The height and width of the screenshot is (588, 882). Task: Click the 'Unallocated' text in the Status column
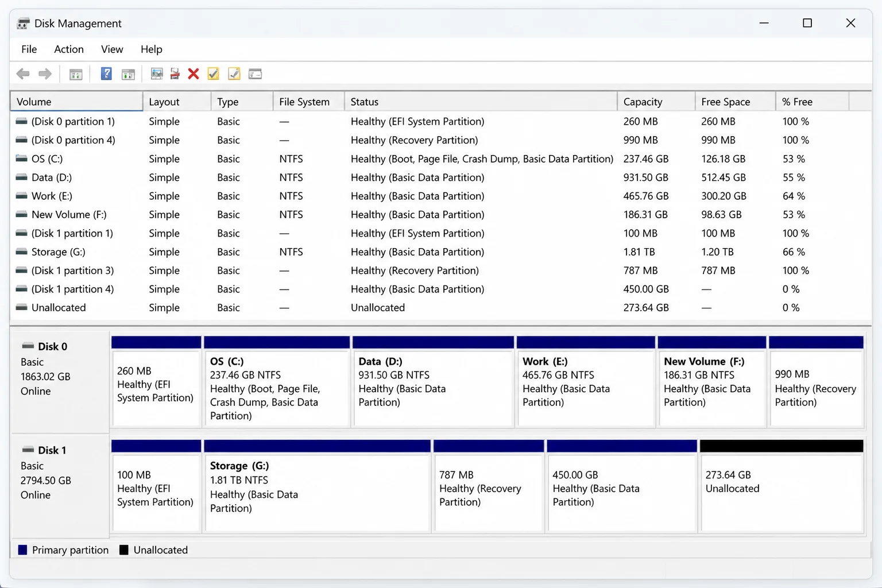(378, 307)
